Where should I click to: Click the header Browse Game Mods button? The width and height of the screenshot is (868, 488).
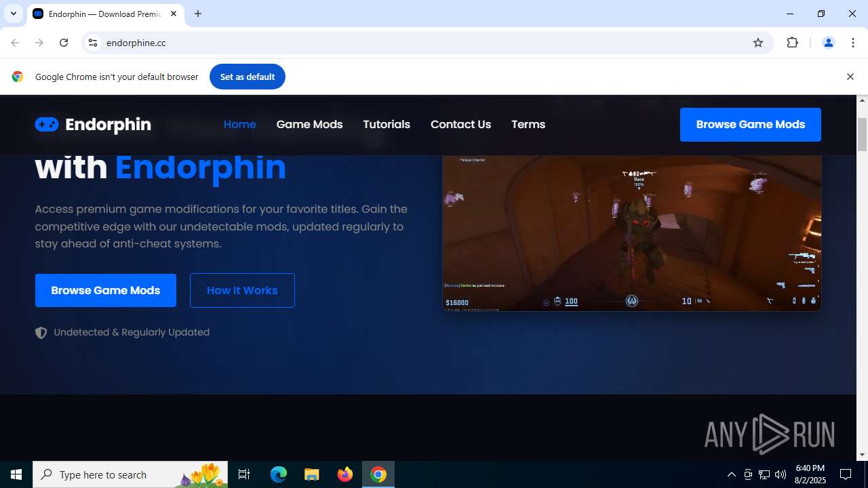coord(751,125)
